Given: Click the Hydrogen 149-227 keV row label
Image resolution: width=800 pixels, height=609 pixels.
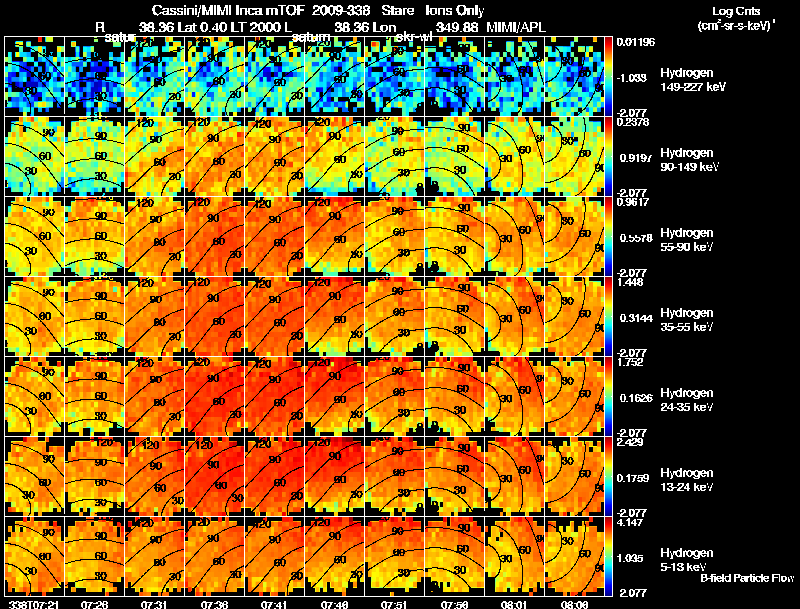Looking at the screenshot, I should pyautogui.click(x=692, y=80).
